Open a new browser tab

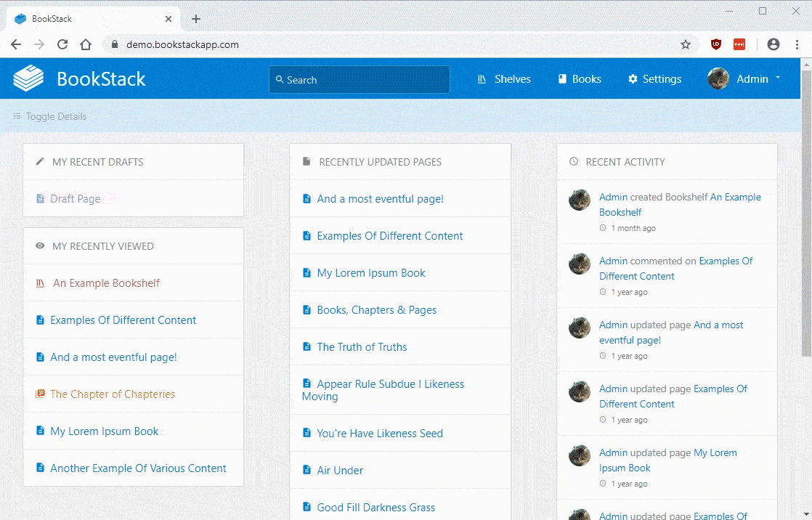(196, 19)
